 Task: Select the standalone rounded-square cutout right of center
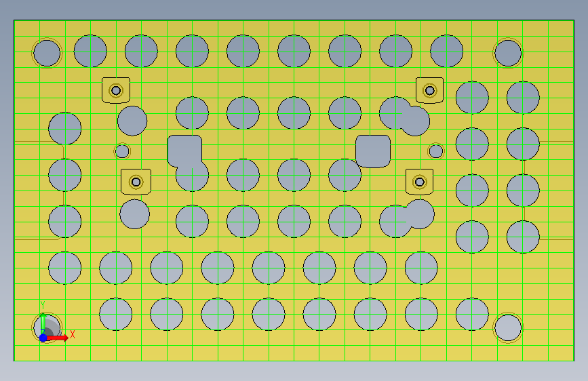pos(373,151)
